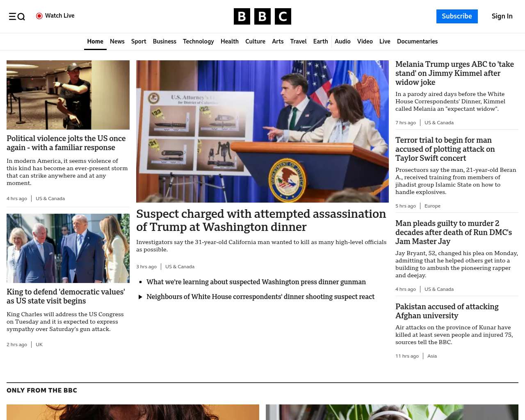Open the armed officer photo thumbnail
Screen dimensions: 525x420
tap(68, 95)
